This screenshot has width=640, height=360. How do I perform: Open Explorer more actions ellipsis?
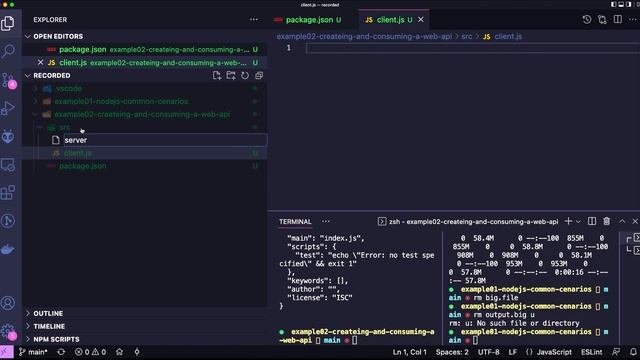(x=254, y=20)
